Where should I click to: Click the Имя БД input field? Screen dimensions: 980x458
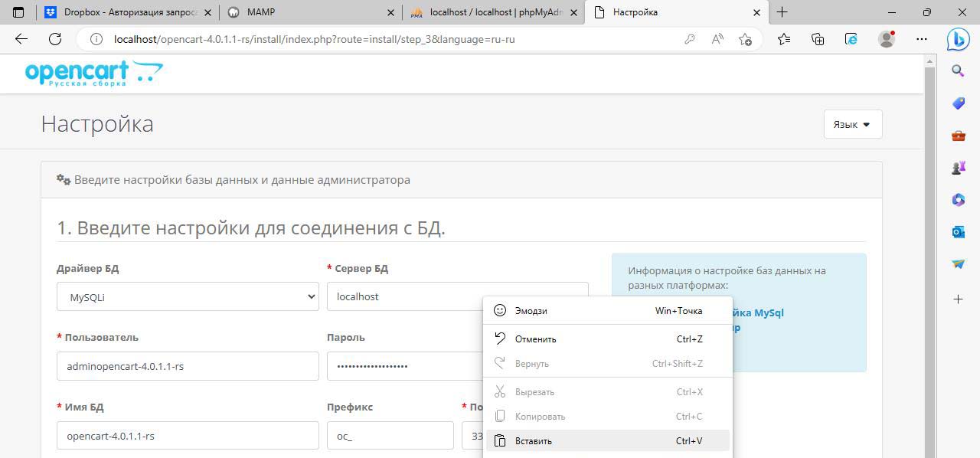(188, 436)
